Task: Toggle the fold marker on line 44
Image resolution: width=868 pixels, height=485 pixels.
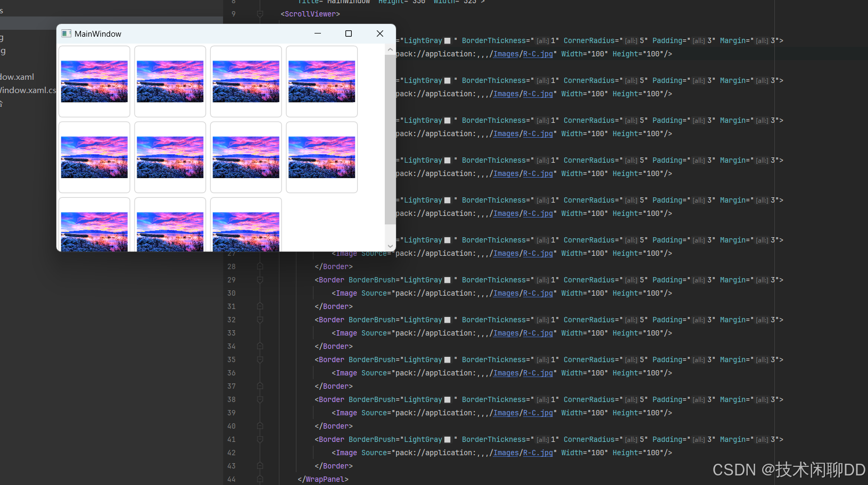Action: tap(260, 479)
